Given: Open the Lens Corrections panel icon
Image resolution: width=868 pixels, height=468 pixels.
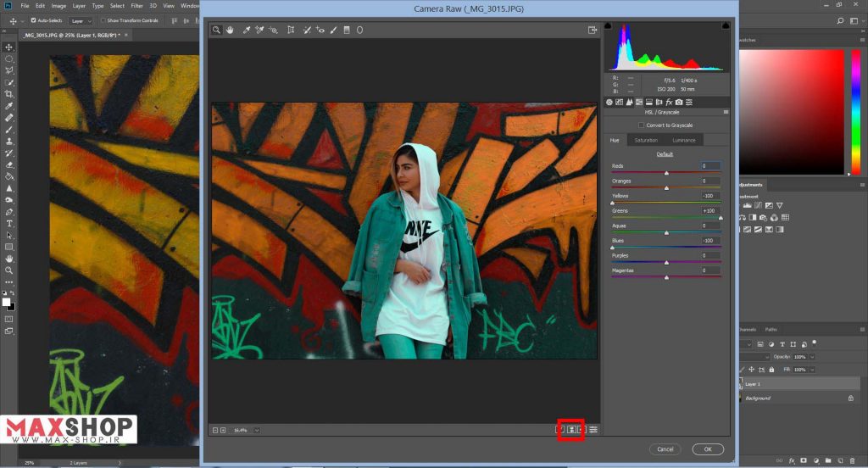Looking at the screenshot, I should [659, 102].
